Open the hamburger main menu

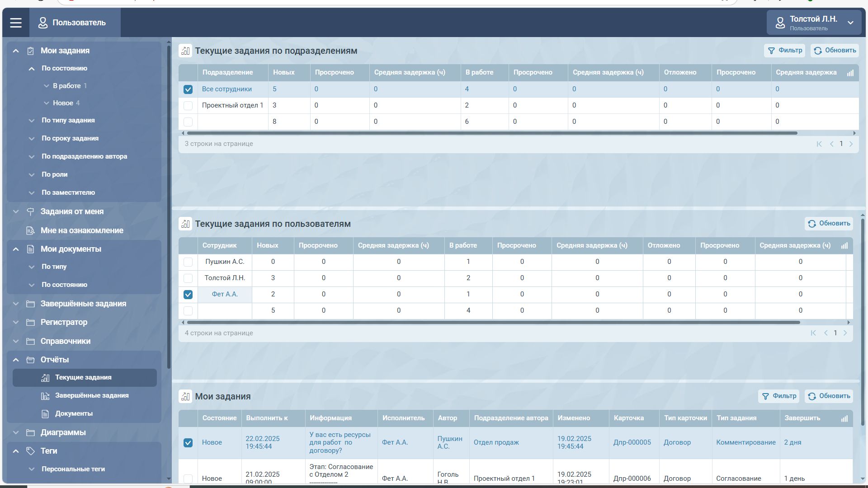(16, 23)
